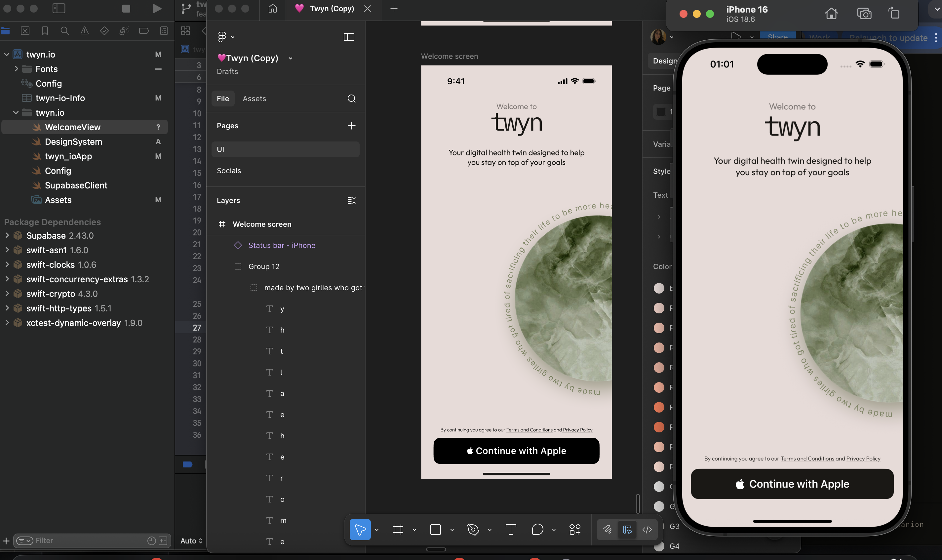Select the Status bar - iPhone layer
Viewport: 942px width, 560px height.
pyautogui.click(x=282, y=245)
